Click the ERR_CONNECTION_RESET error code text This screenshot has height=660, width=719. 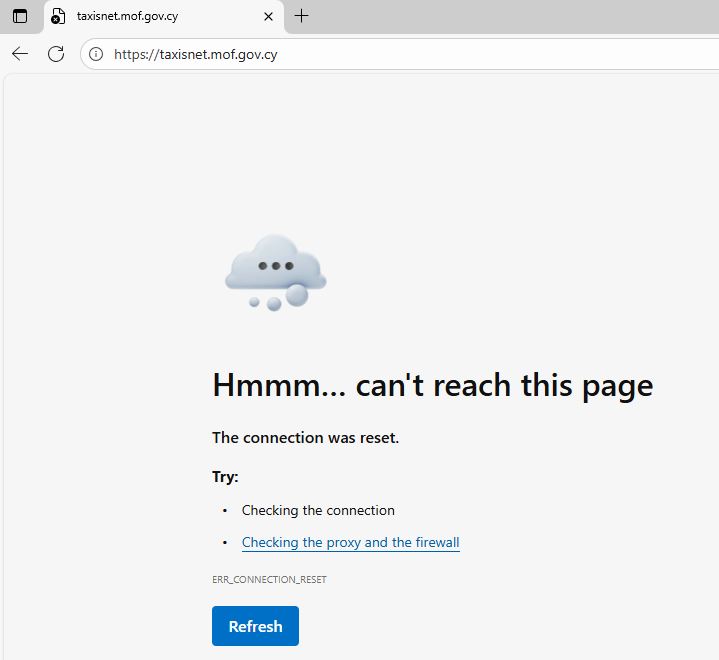pyautogui.click(x=269, y=579)
